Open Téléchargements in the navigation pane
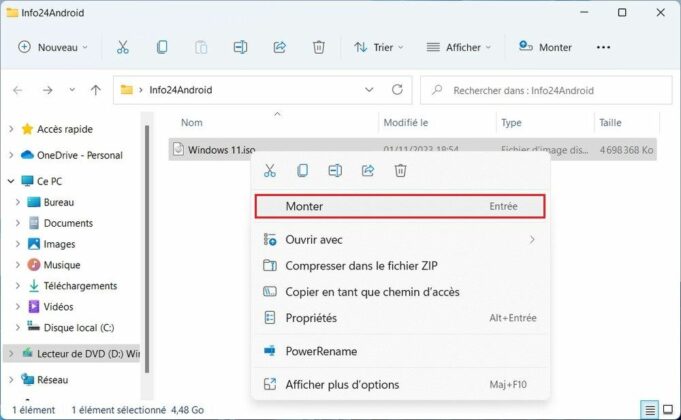The width and height of the screenshot is (681, 420). [80, 286]
